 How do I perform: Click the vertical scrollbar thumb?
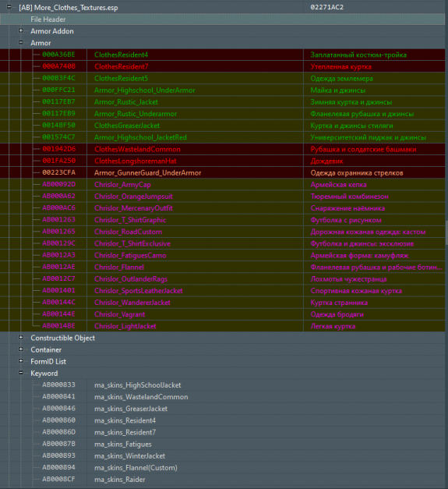446,232
